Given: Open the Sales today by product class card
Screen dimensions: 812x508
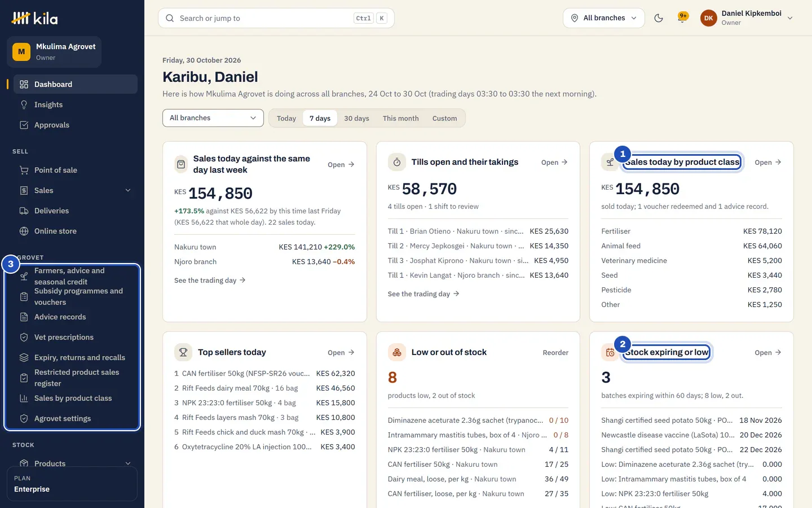Looking at the screenshot, I should 768,163.
